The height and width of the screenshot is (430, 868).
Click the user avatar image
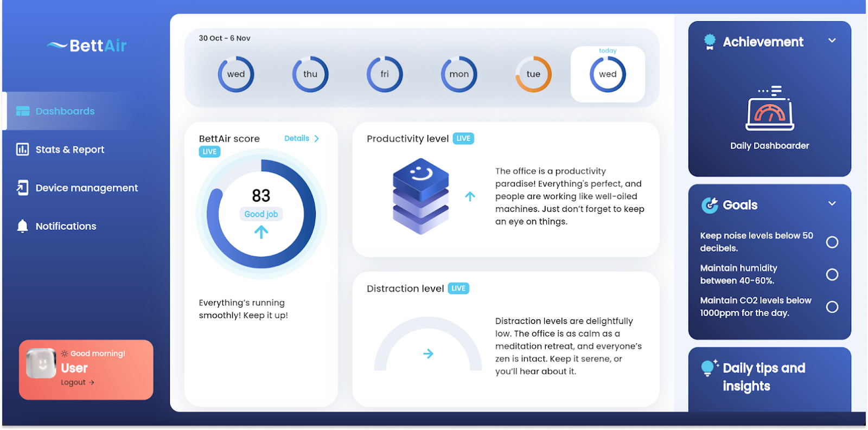click(x=41, y=363)
